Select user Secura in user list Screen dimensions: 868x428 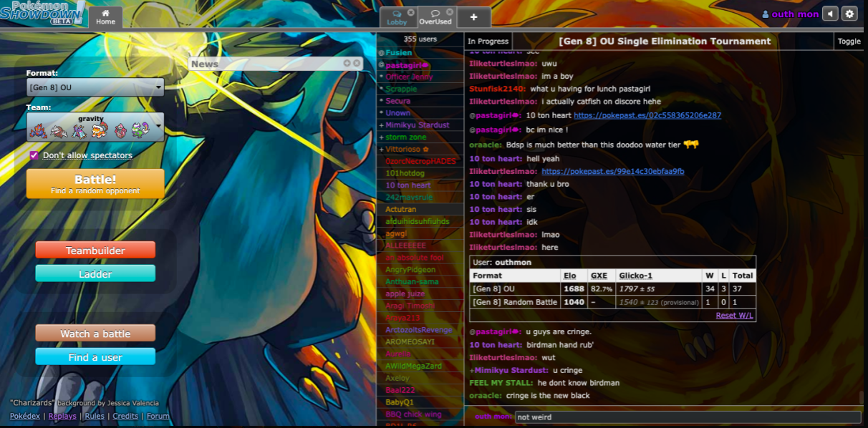tap(420, 101)
